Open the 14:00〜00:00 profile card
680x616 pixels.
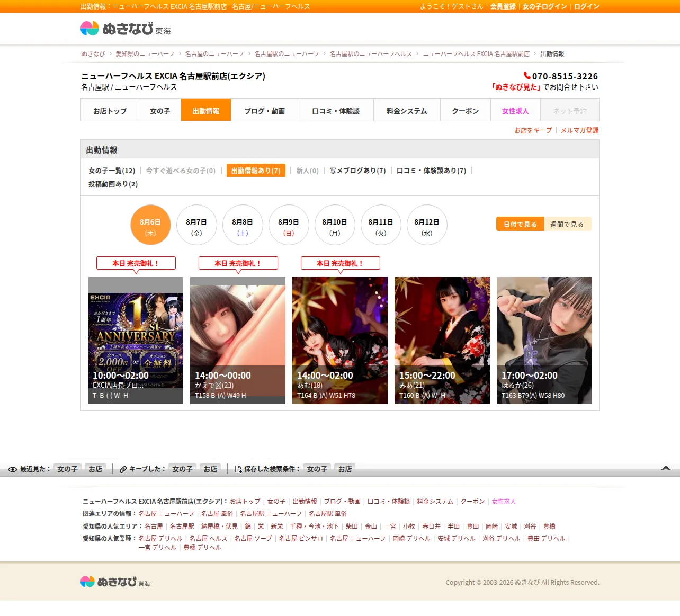pyautogui.click(x=238, y=341)
